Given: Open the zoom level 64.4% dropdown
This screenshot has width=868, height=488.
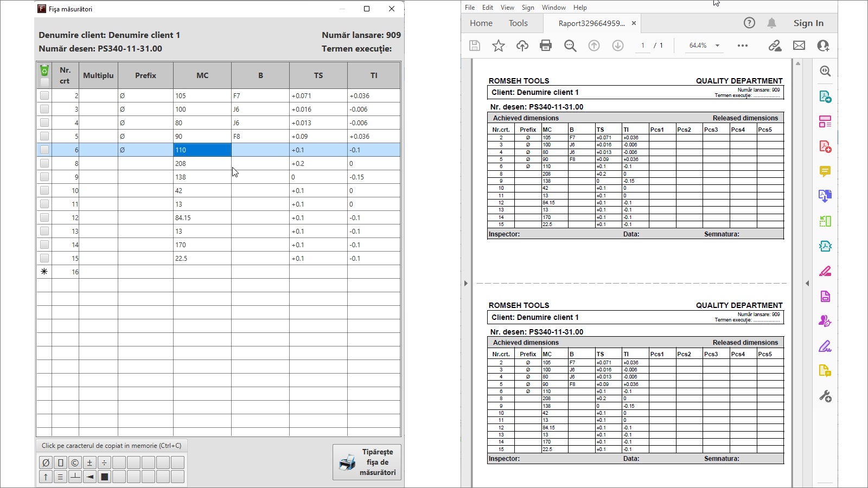Looking at the screenshot, I should click(717, 46).
